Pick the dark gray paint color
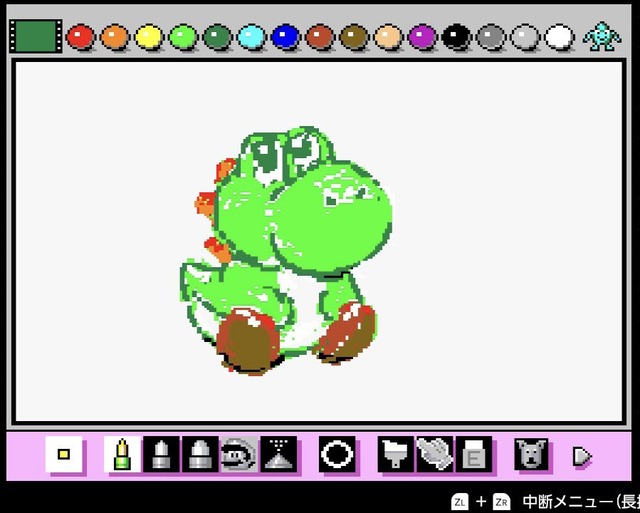Image resolution: width=640 pixels, height=513 pixels. [x=491, y=37]
